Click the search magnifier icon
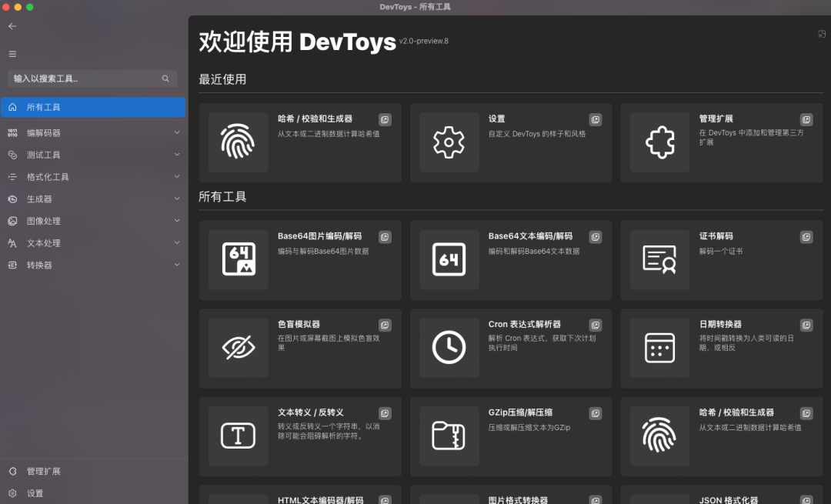Image resolution: width=831 pixels, height=504 pixels. click(x=165, y=78)
